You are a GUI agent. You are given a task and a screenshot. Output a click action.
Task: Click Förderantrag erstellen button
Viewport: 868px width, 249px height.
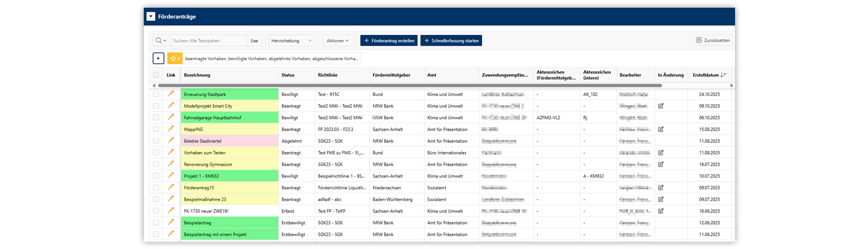389,41
